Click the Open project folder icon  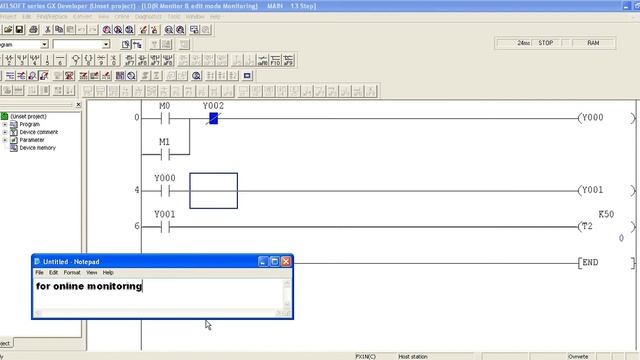[x=8, y=29]
